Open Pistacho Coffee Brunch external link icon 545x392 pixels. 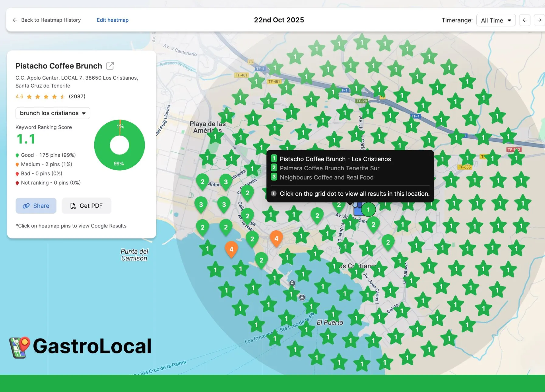110,66
